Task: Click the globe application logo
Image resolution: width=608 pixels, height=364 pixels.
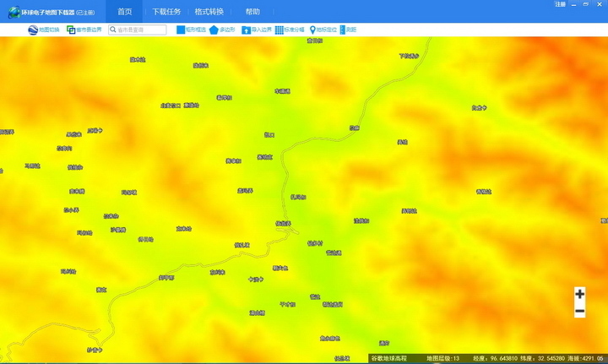Action: click(x=13, y=12)
